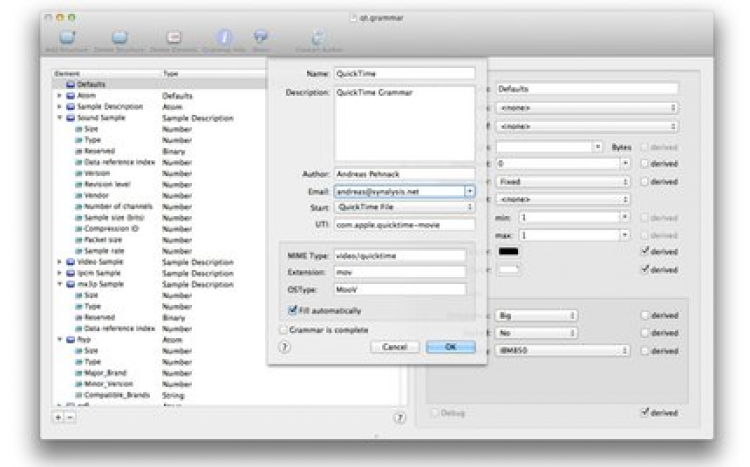
Task: Click the Packet size element icon
Action: tap(78, 240)
